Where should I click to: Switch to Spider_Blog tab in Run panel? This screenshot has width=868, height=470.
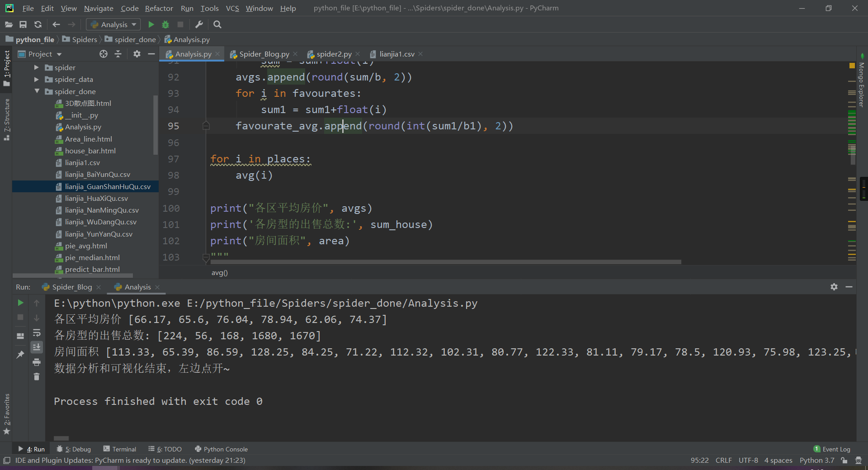click(x=71, y=287)
